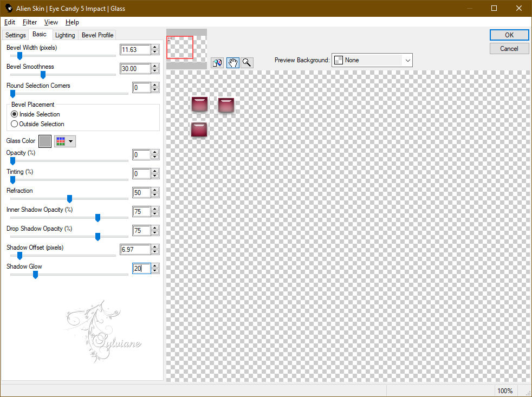The height and width of the screenshot is (397, 532).
Task: Maximize the Eye Candy Glass window
Action: 494,8
